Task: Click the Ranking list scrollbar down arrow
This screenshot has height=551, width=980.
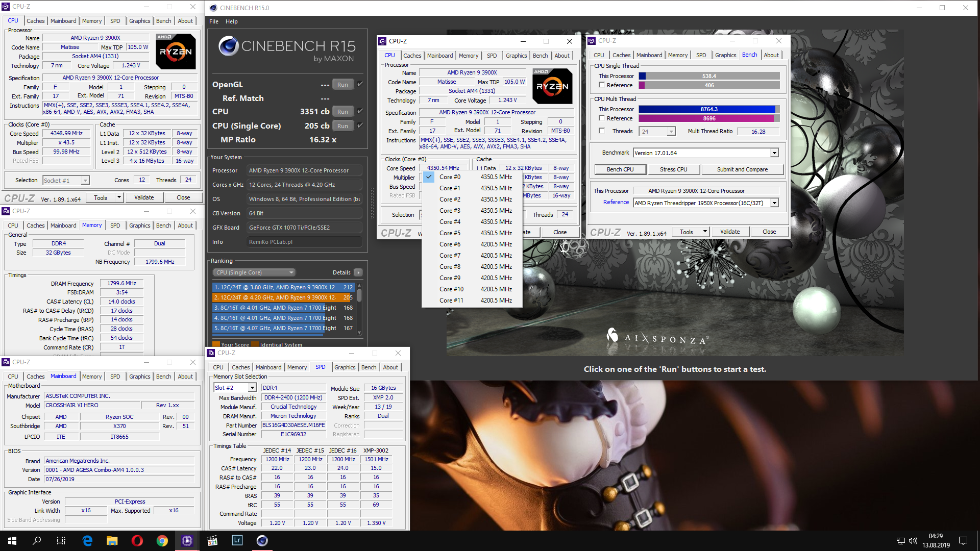Action: pyautogui.click(x=359, y=333)
